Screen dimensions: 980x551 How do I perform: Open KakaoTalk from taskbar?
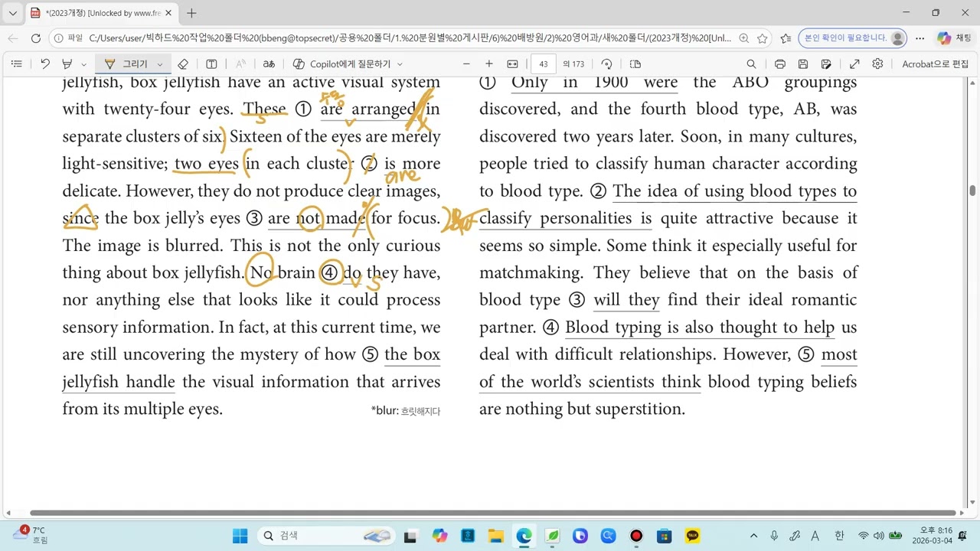click(693, 536)
